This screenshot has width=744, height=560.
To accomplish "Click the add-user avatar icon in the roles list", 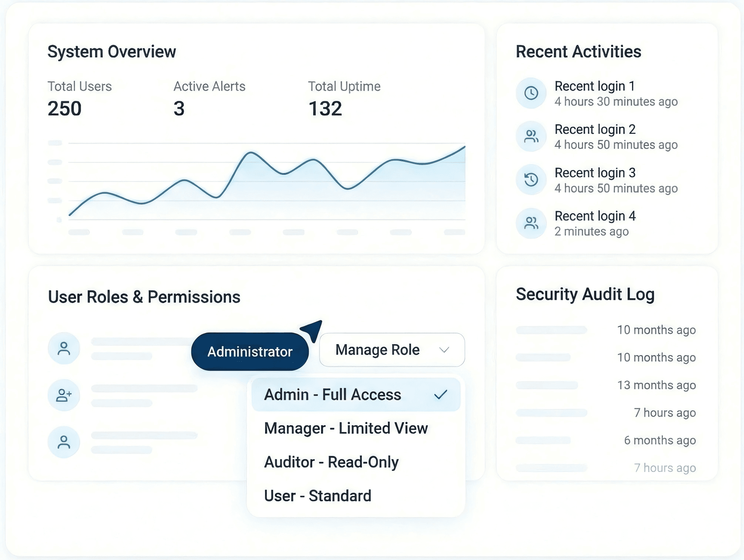I will [64, 395].
